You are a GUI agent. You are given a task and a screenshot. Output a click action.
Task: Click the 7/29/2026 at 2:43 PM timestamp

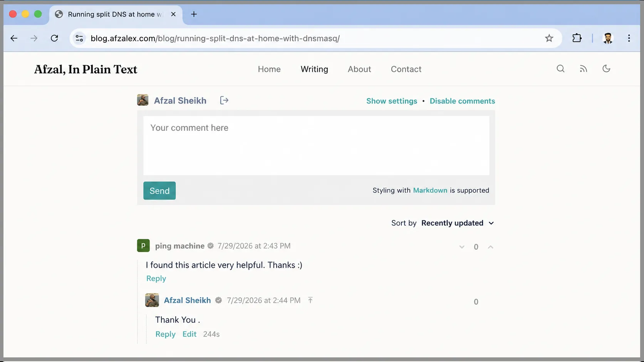pos(254,246)
